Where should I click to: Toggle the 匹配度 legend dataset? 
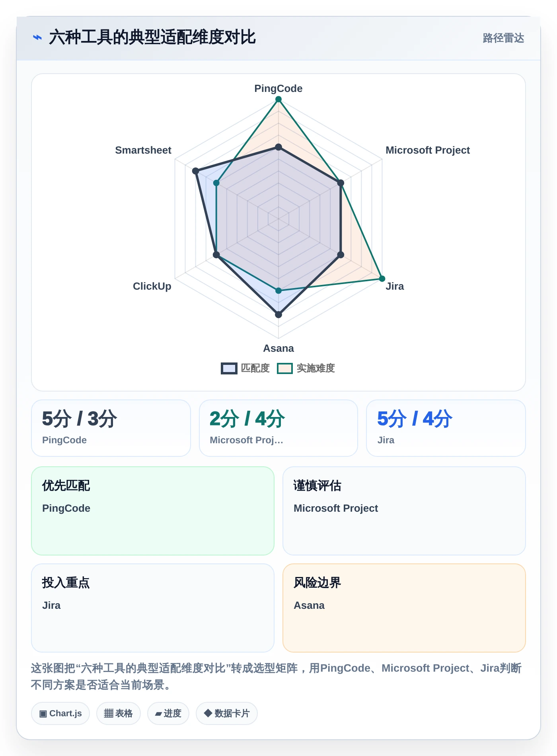(x=245, y=368)
